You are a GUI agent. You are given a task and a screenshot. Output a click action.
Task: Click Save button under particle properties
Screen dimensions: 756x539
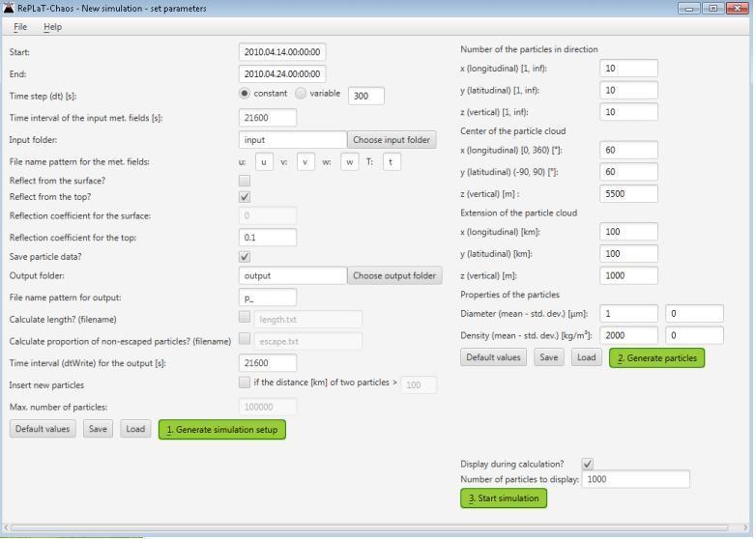[549, 357]
